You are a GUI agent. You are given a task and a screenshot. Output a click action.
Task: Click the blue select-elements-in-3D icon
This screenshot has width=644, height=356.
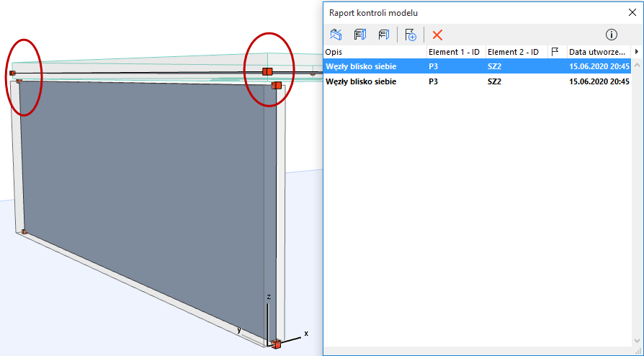pos(336,35)
